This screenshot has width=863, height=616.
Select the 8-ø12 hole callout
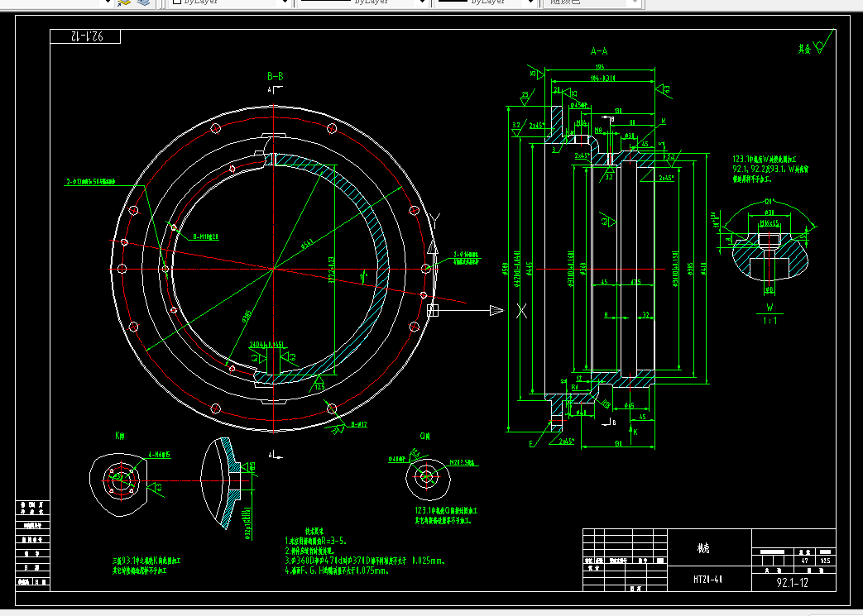point(359,425)
